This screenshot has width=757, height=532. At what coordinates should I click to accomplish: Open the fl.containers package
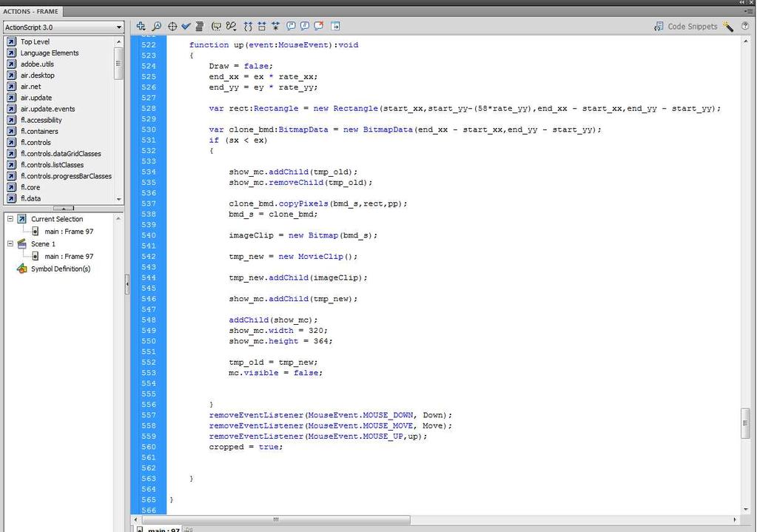pyautogui.click(x=39, y=131)
